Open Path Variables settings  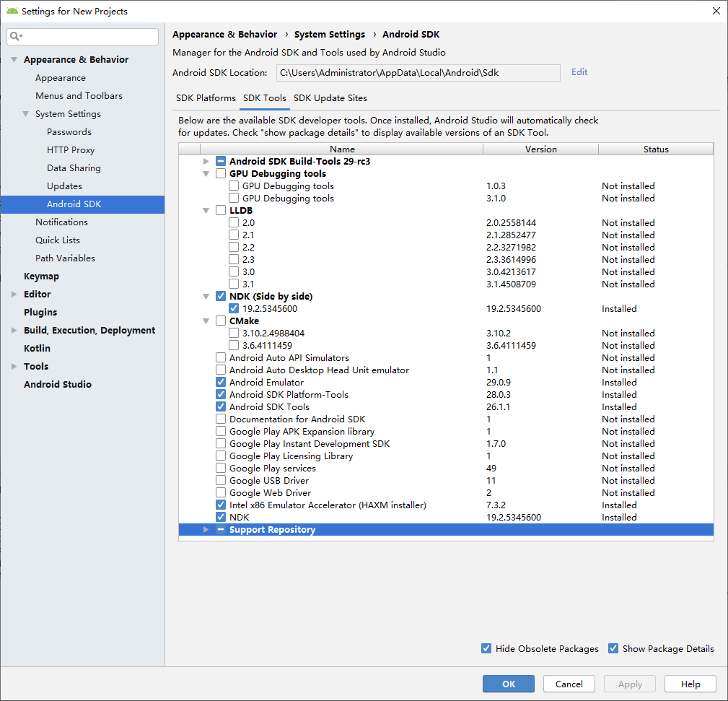tap(65, 258)
